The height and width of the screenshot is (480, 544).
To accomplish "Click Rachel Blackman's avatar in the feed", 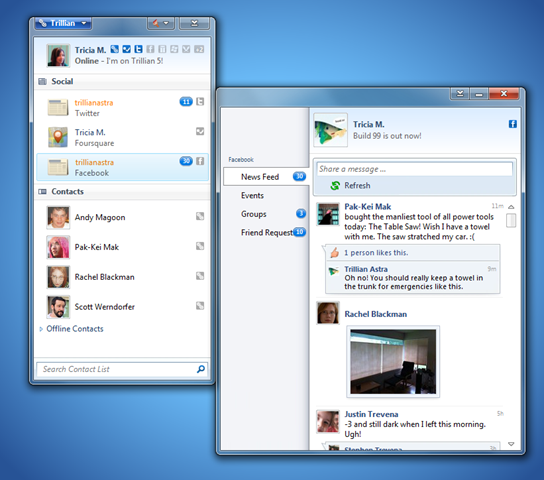I will (328, 313).
